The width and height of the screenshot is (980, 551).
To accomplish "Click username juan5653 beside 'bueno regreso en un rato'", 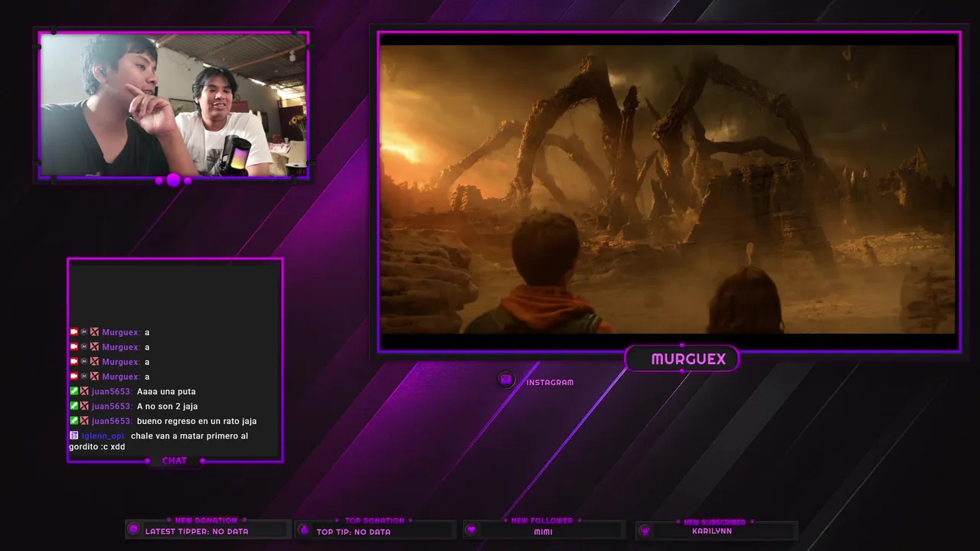I will 112,420.
